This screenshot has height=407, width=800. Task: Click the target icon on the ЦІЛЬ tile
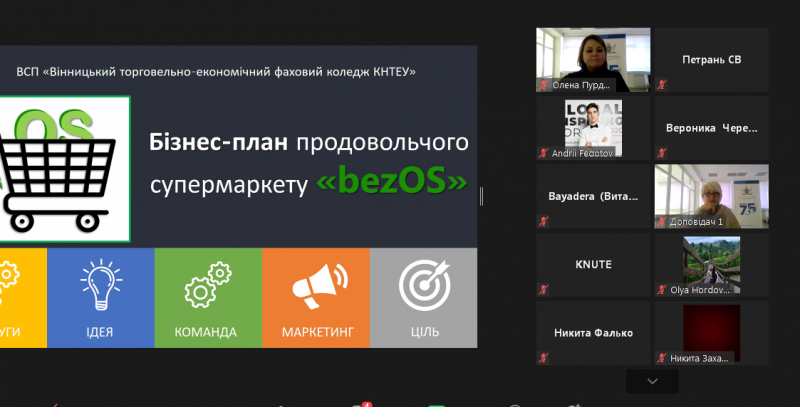[424, 285]
